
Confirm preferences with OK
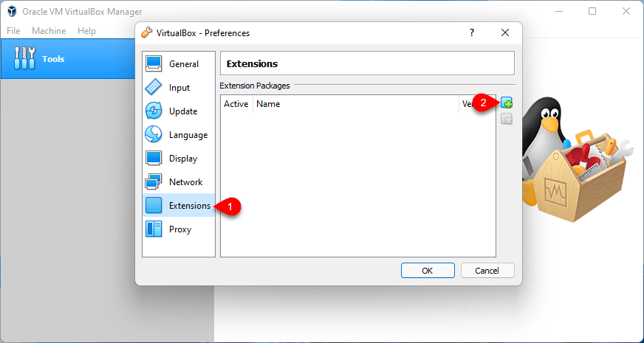428,271
